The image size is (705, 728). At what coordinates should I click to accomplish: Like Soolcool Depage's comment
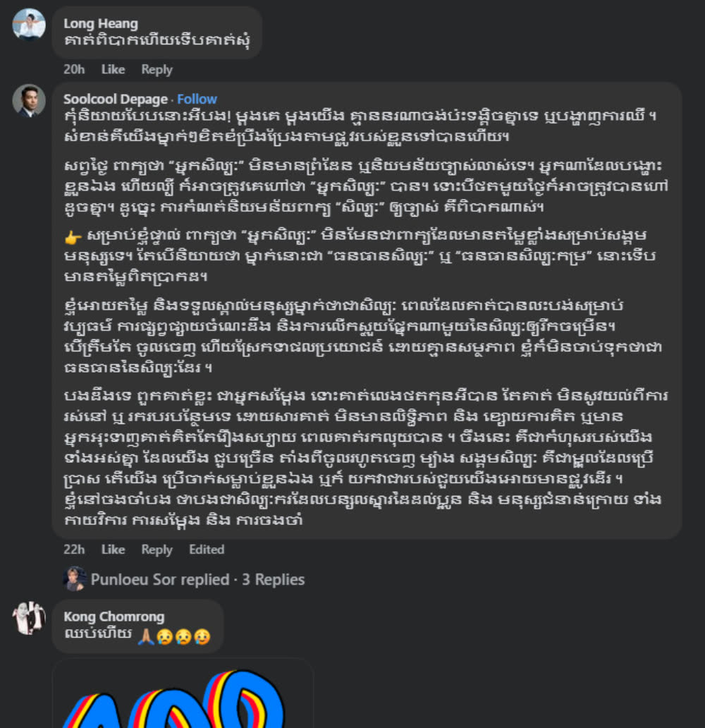[113, 550]
